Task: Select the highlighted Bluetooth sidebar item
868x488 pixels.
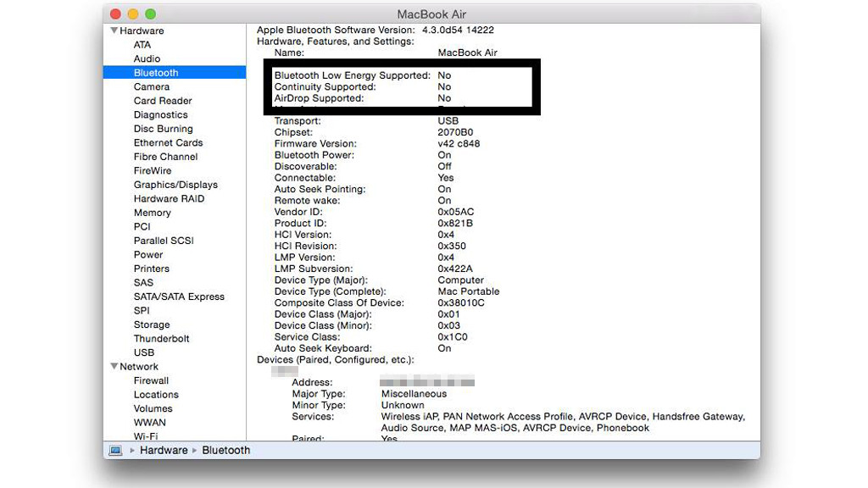Action: point(175,73)
